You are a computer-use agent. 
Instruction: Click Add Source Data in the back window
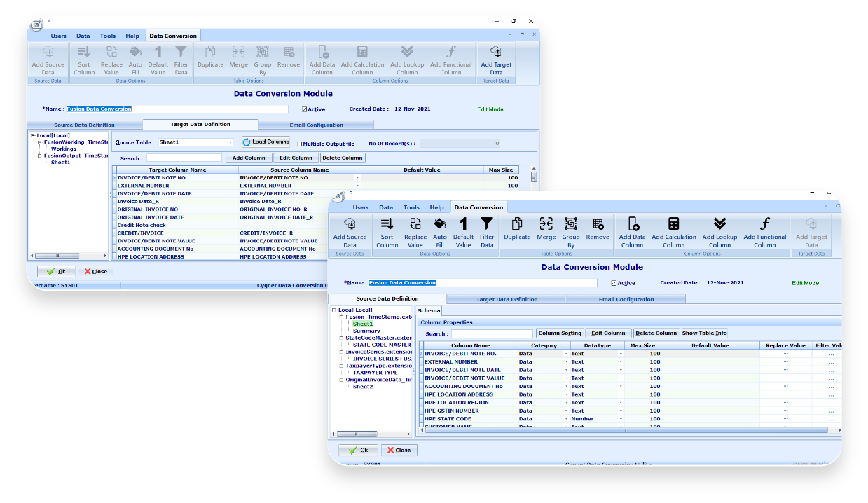(48, 60)
